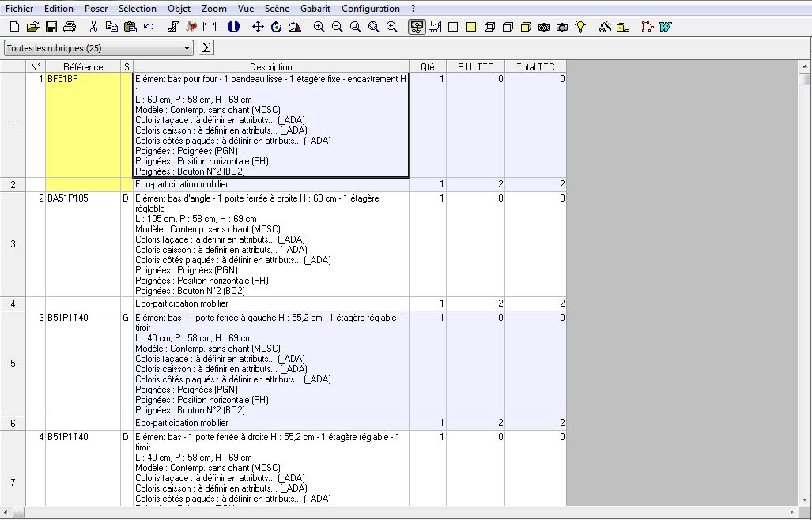This screenshot has width=812, height=520.
Task: Click the blue W icon
Action: tap(666, 27)
